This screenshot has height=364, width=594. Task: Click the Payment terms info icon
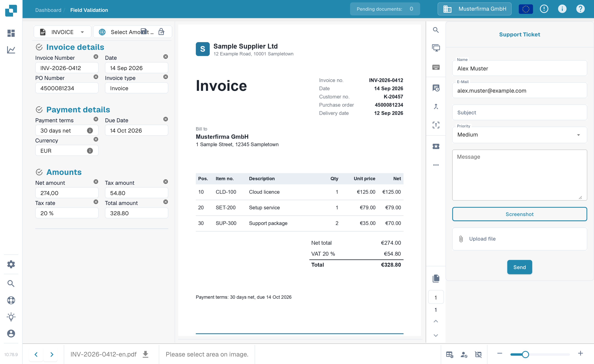(x=90, y=131)
